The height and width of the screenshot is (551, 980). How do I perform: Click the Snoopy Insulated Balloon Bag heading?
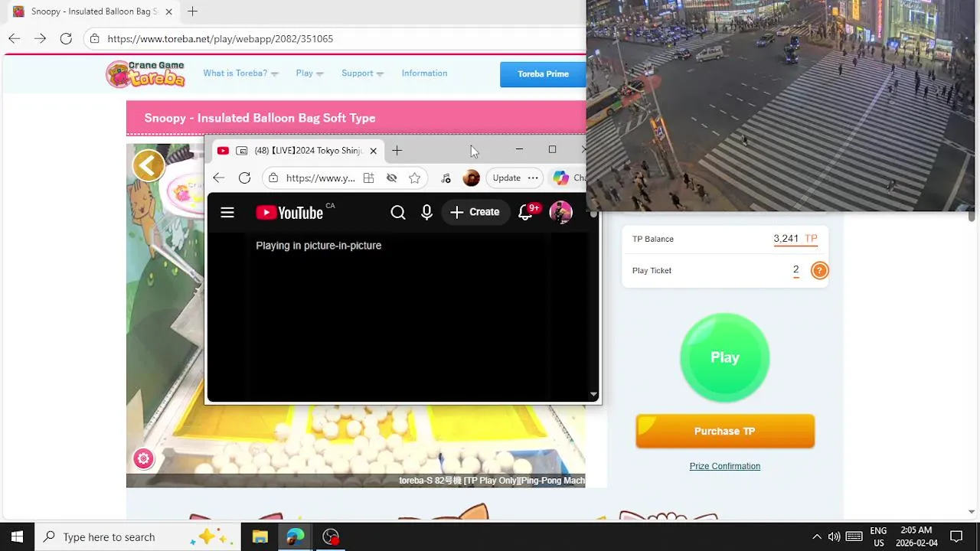tap(260, 118)
